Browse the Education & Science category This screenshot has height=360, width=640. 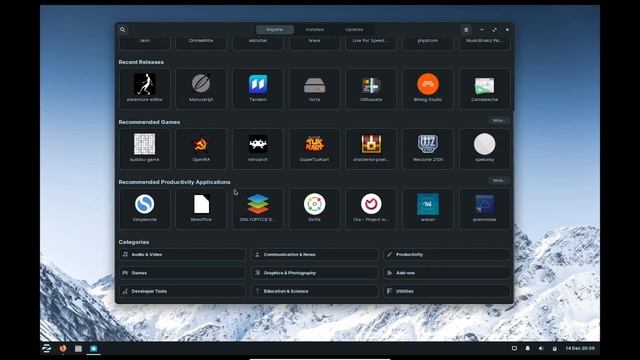coord(314,291)
